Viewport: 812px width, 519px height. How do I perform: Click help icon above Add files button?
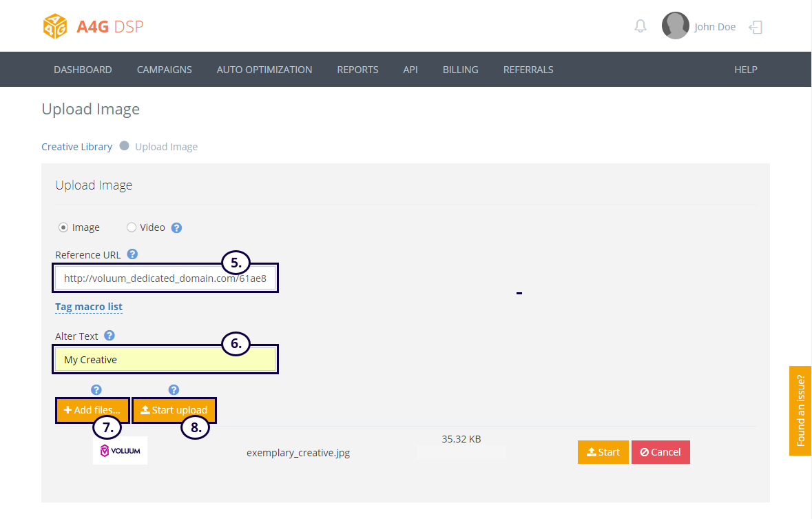pos(96,390)
